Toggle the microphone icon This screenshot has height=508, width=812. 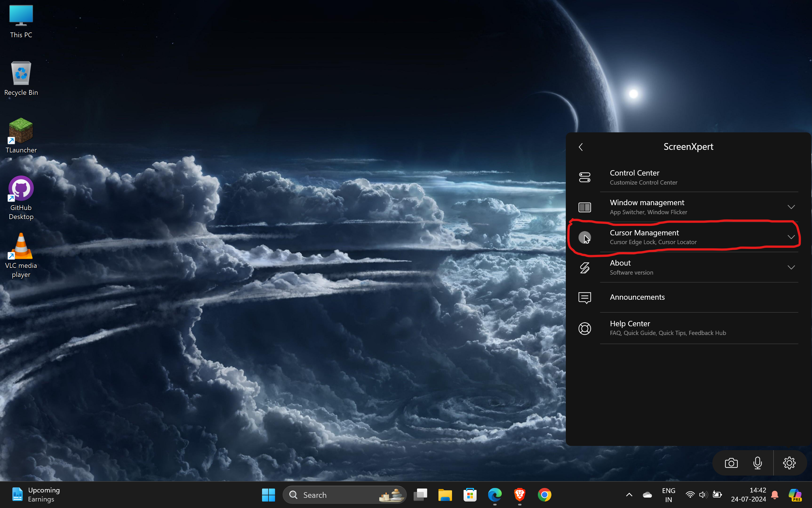coord(758,463)
